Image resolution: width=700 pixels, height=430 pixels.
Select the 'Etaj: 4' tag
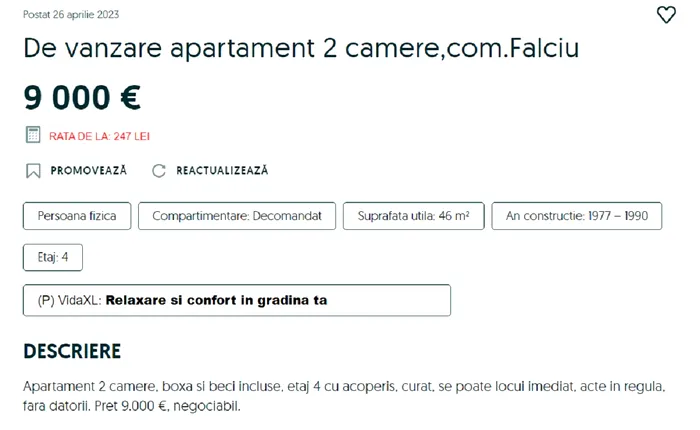tap(53, 257)
